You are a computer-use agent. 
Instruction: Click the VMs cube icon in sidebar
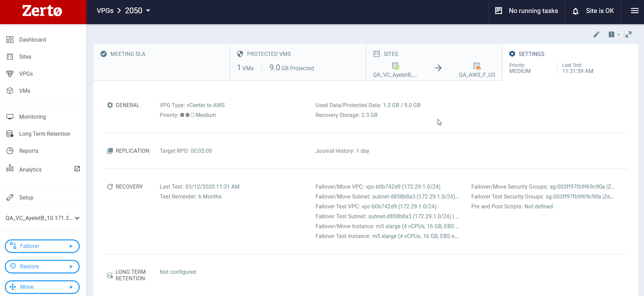pyautogui.click(x=10, y=91)
